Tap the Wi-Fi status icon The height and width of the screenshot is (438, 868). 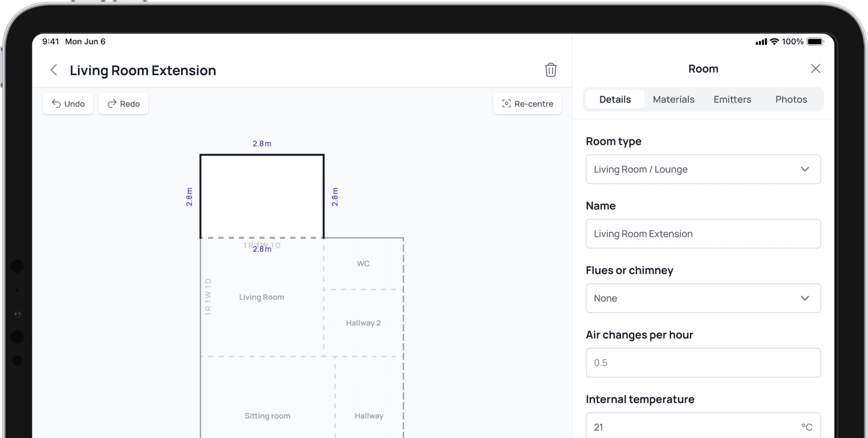point(774,42)
